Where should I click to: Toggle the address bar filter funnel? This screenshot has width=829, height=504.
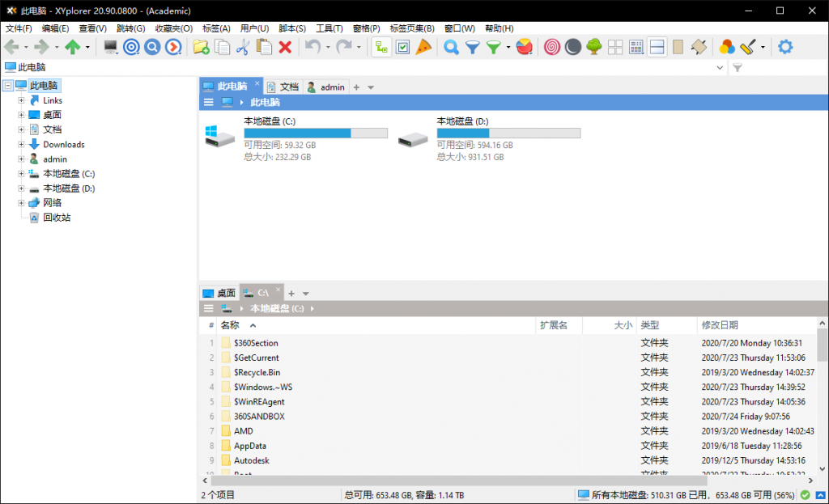click(x=738, y=68)
